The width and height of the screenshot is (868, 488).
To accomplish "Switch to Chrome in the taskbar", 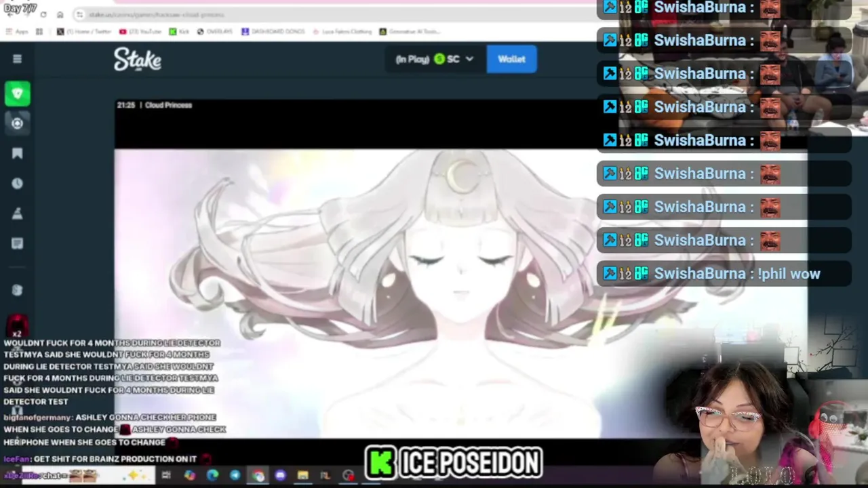I will click(x=258, y=476).
